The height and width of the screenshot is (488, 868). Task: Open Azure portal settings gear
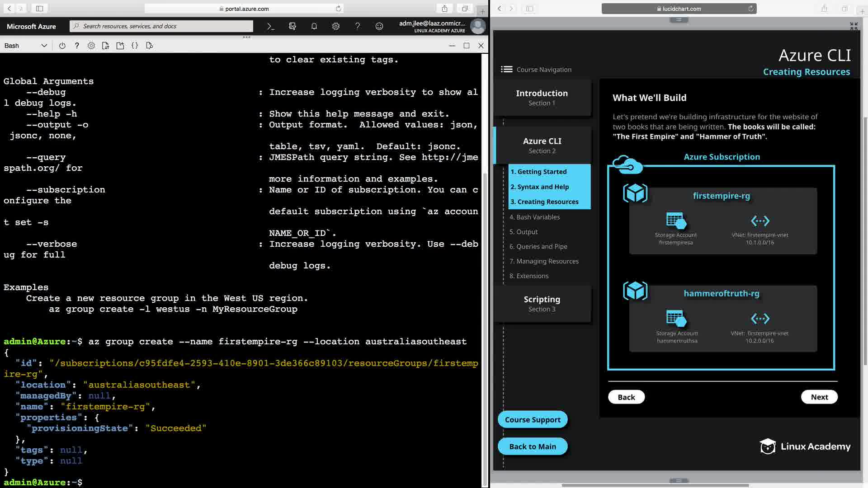[336, 26]
